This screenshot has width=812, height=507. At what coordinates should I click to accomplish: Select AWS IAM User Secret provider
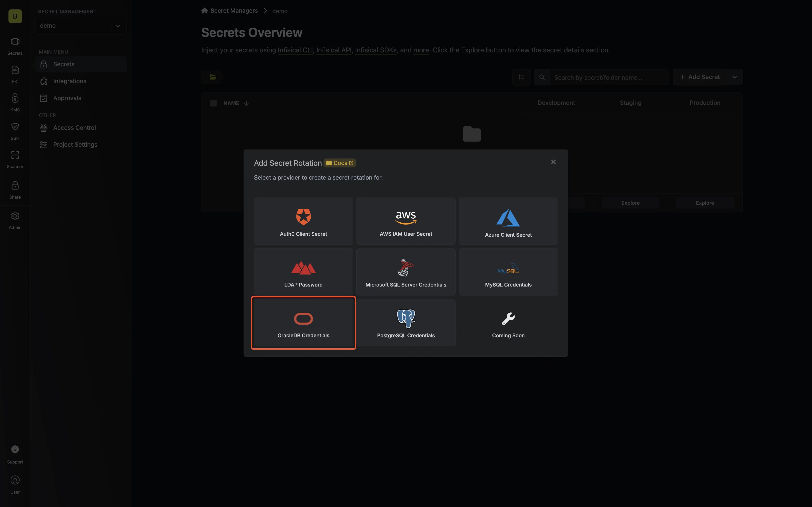tap(406, 221)
